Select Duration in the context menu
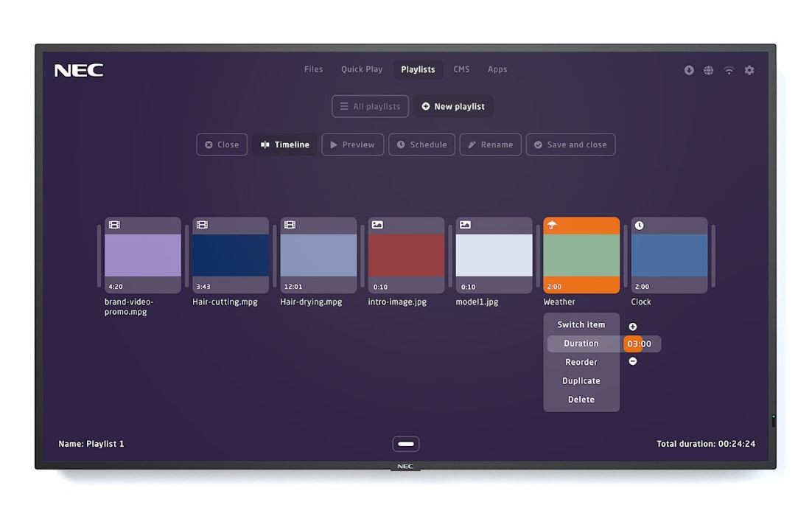The width and height of the screenshot is (812, 519). (581, 344)
